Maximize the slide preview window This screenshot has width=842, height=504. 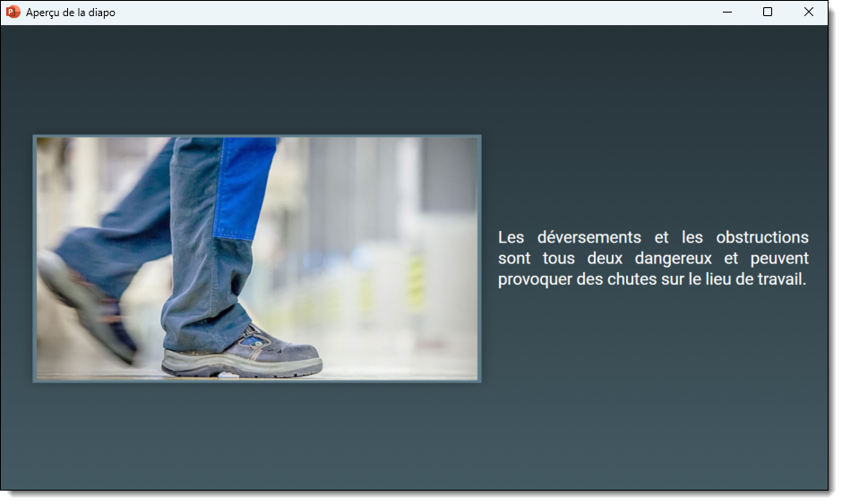tap(768, 13)
